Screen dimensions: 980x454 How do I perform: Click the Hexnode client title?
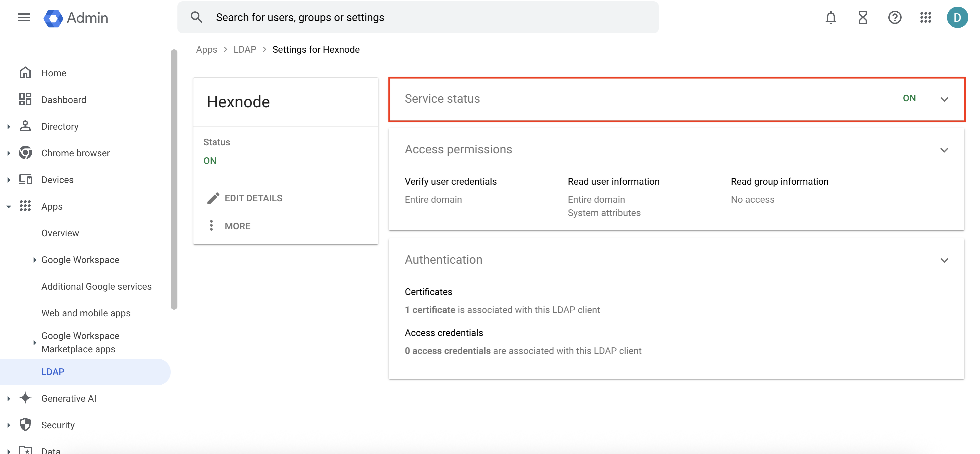tap(238, 102)
